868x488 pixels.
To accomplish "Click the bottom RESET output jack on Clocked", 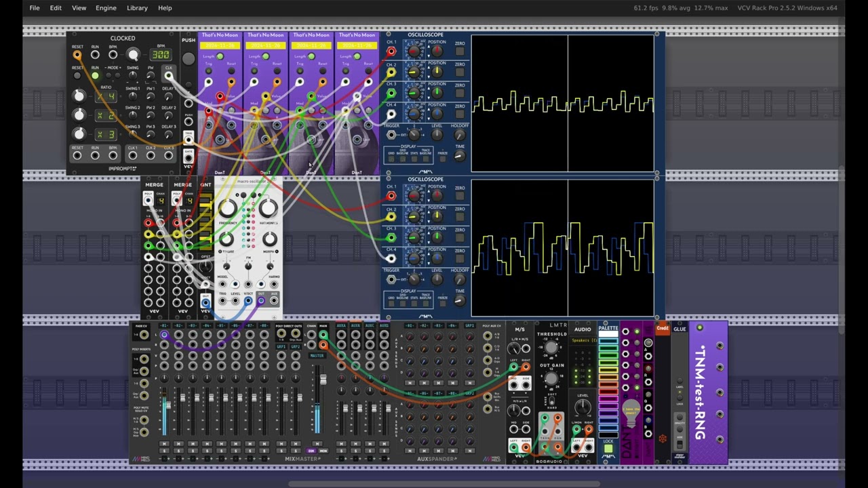I will [x=77, y=156].
